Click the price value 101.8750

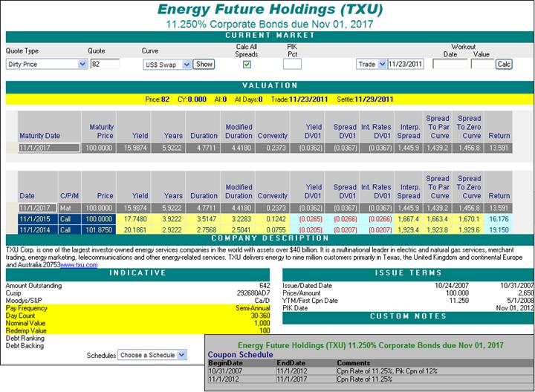coord(99,229)
